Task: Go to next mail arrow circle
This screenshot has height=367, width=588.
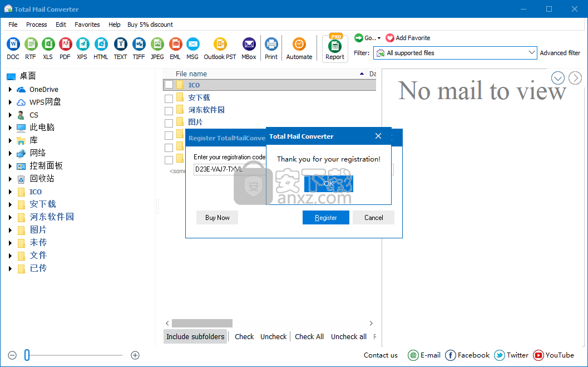Action: tap(575, 78)
